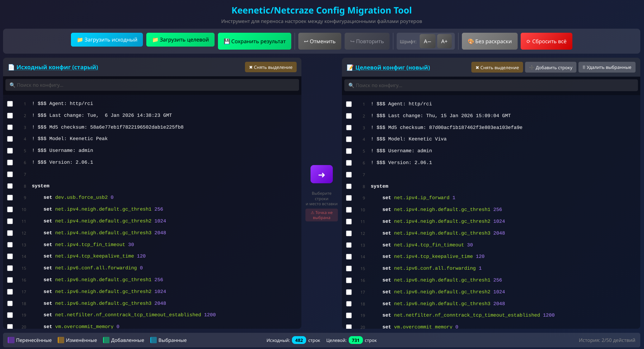The width and height of the screenshot is (644, 349).
Task: Check target line 9 net.ipv4.ip_forward checkbox
Action: click(349, 198)
